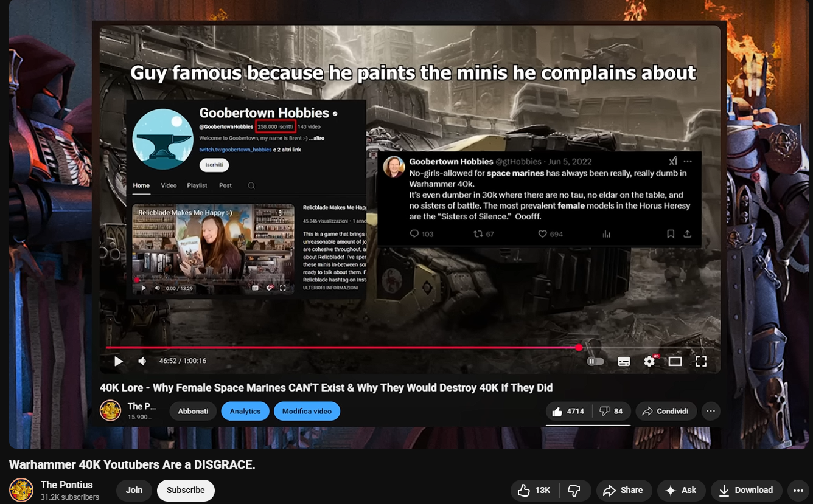Viewport: 813px width, 504px height.
Task: Select the Home tab on Goobertown channel
Action: point(141,185)
